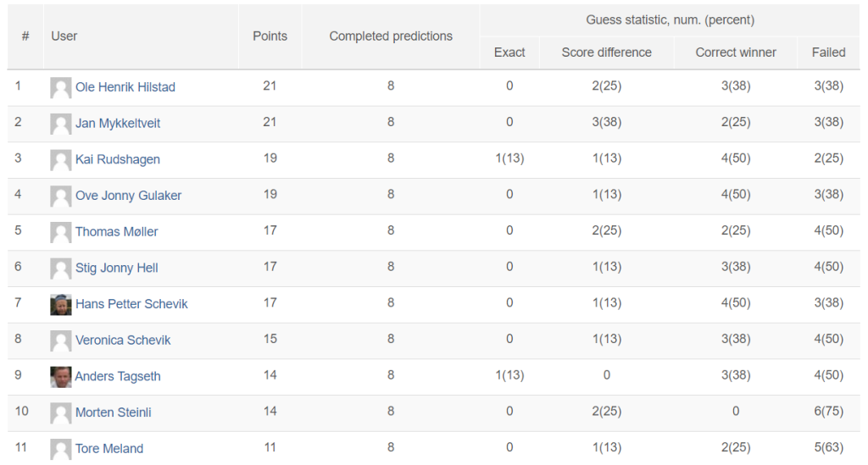Click Morten Steinli's avatar placeholder
868x465 pixels.
tap(61, 413)
